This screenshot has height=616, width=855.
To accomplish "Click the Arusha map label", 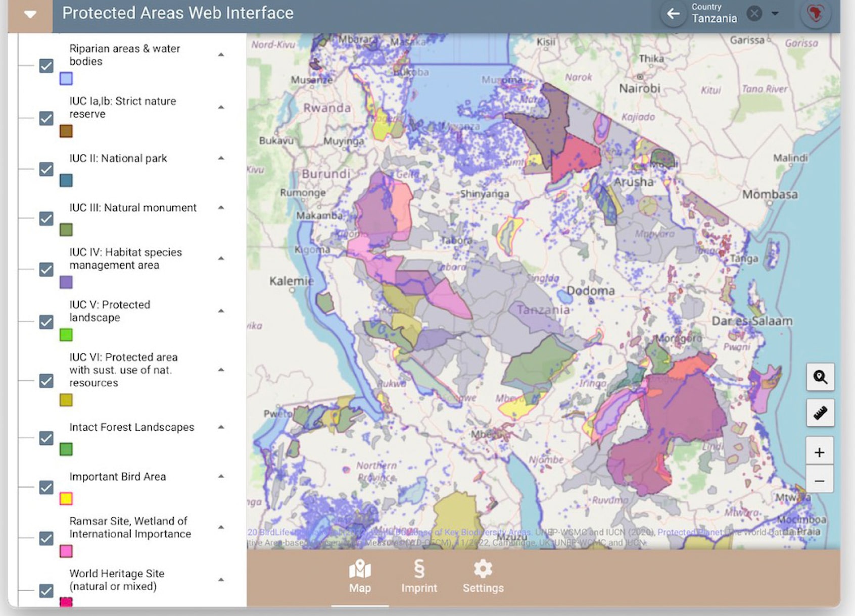I will coord(634,182).
